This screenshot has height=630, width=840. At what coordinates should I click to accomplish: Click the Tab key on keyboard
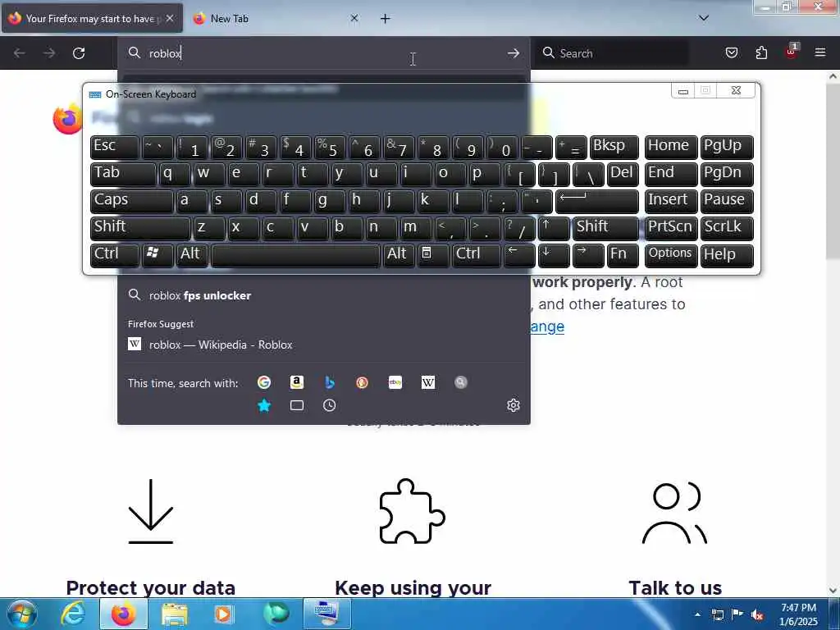point(123,175)
